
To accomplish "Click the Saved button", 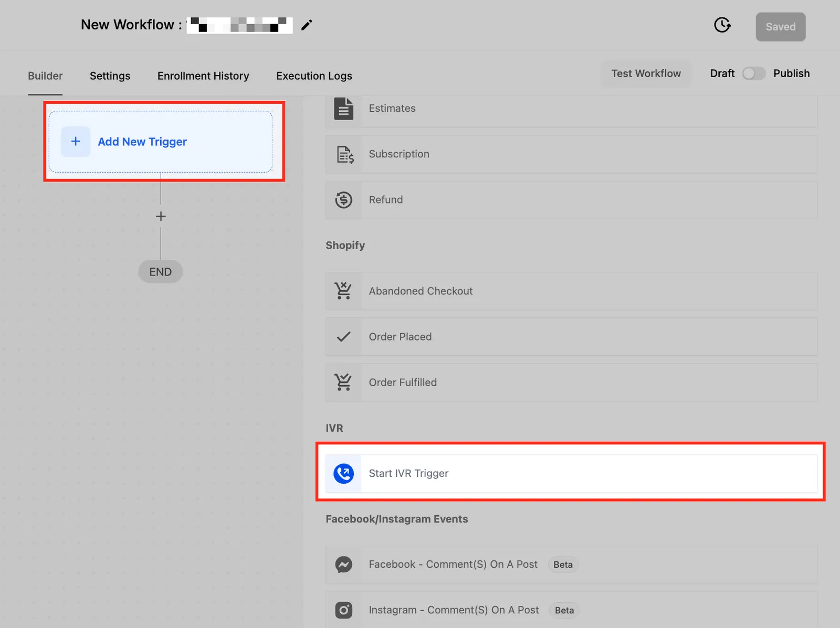I will click(781, 27).
